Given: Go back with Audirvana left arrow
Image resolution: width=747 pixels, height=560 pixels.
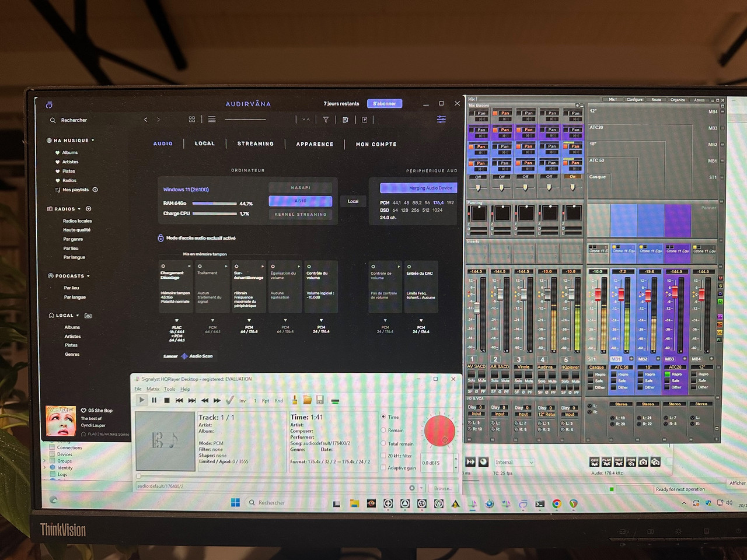Looking at the screenshot, I should pyautogui.click(x=145, y=120).
